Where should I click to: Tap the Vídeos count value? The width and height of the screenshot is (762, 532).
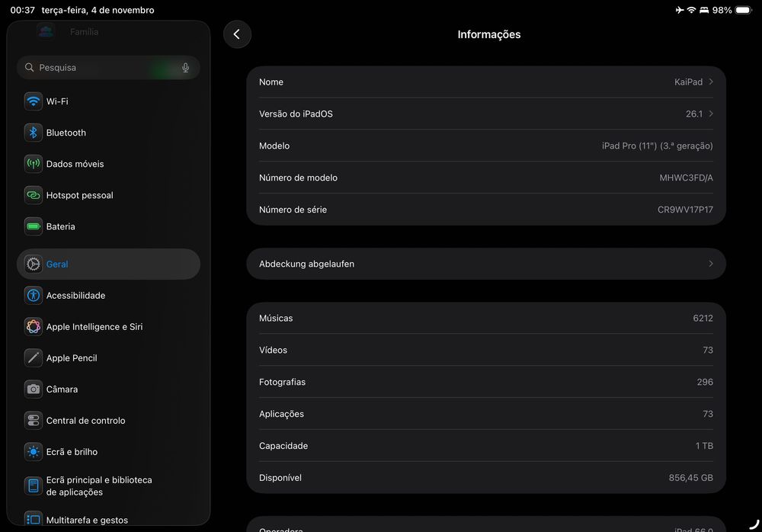(x=708, y=350)
